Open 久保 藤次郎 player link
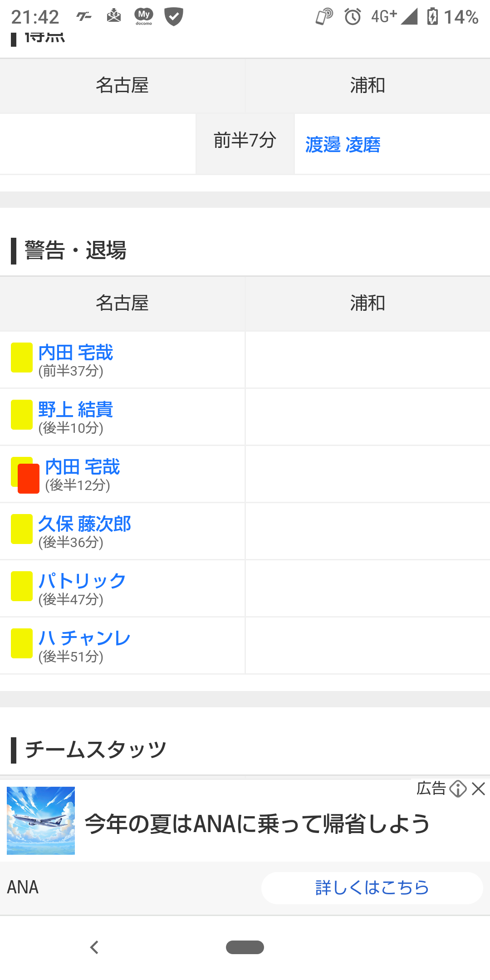This screenshot has width=490, height=980. click(x=84, y=524)
